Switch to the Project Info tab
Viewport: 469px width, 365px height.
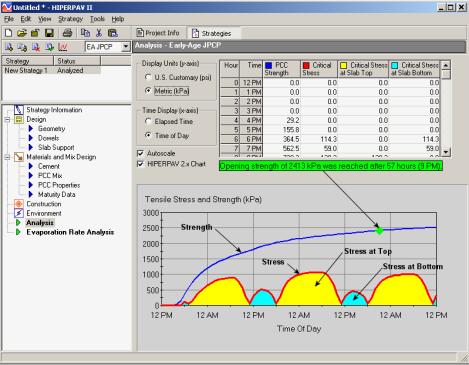tap(158, 33)
